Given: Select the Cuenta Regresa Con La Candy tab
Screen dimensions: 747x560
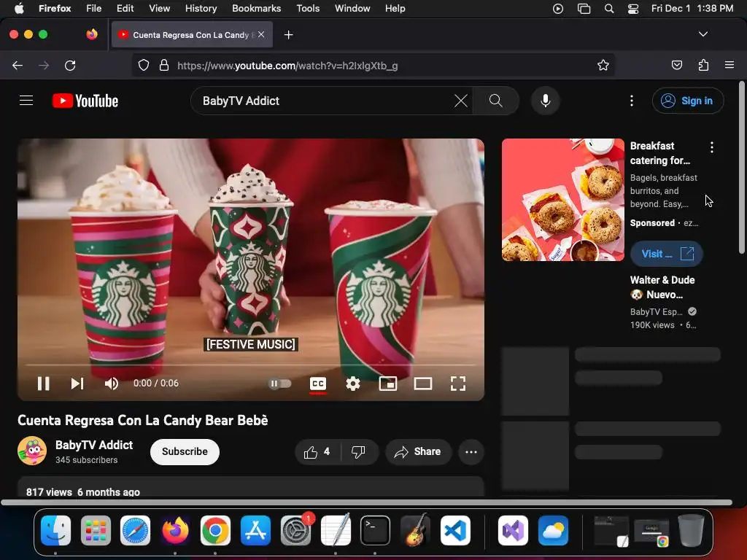Looking at the screenshot, I should pos(192,34).
